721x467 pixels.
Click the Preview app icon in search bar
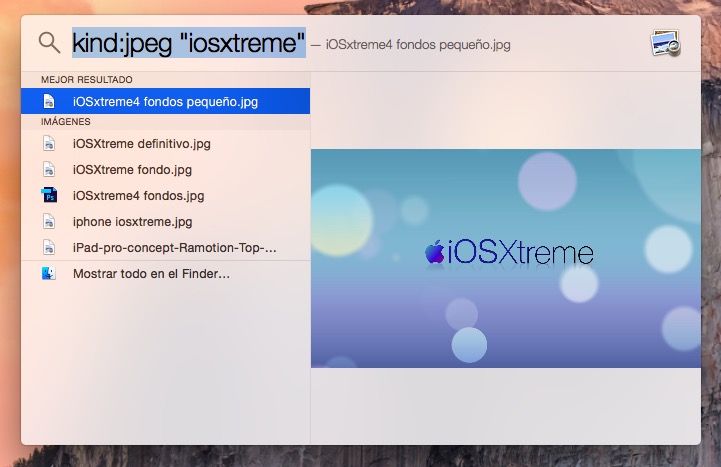(665, 43)
